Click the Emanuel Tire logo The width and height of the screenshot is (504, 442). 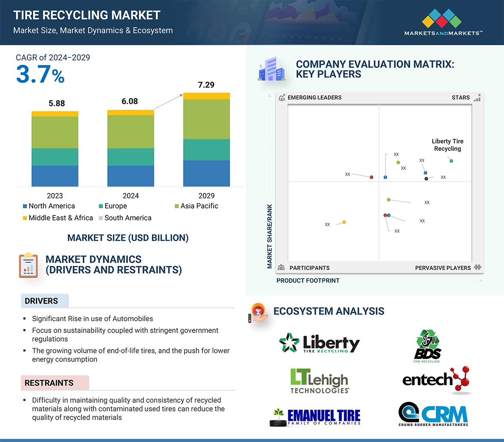tap(315, 417)
